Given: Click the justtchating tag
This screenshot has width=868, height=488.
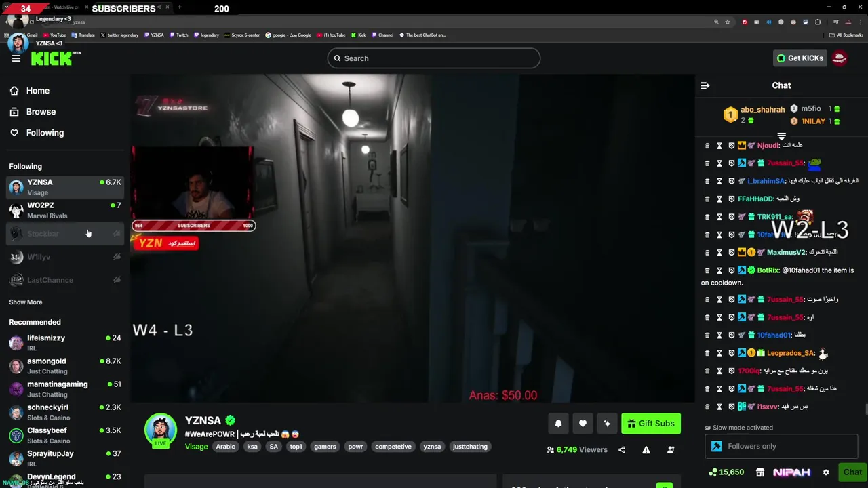Looking at the screenshot, I should [x=470, y=447].
